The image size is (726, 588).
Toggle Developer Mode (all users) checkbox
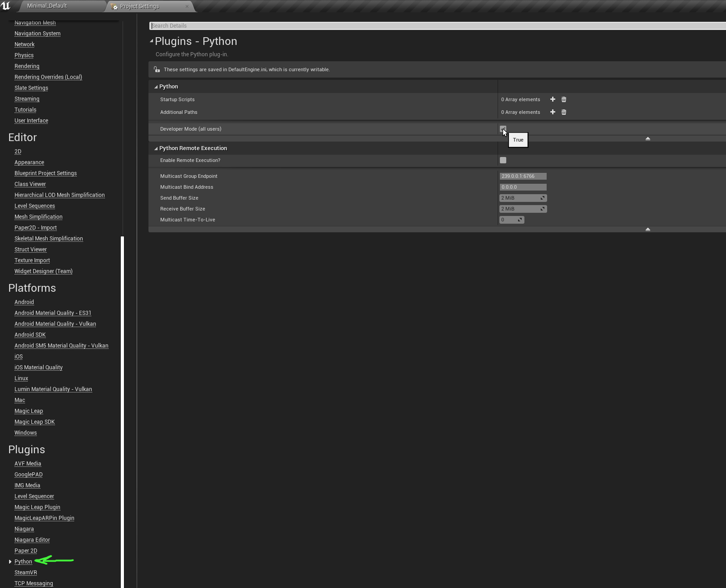[503, 129]
